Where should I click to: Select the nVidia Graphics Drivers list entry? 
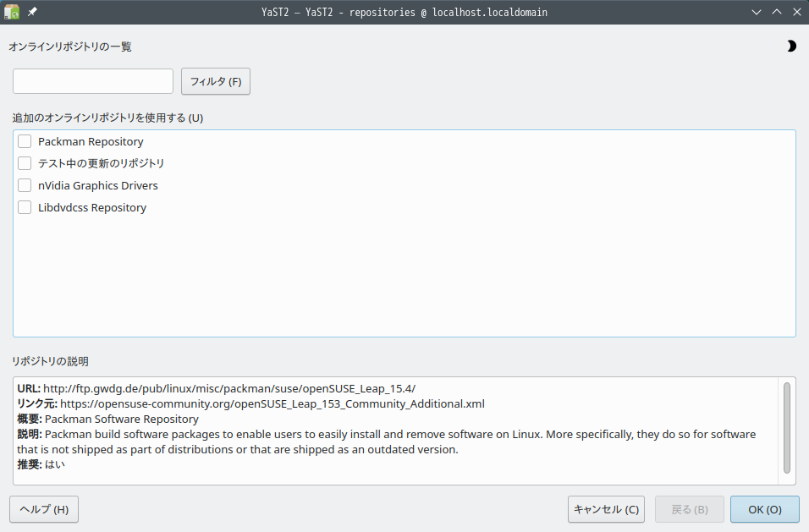click(x=98, y=185)
